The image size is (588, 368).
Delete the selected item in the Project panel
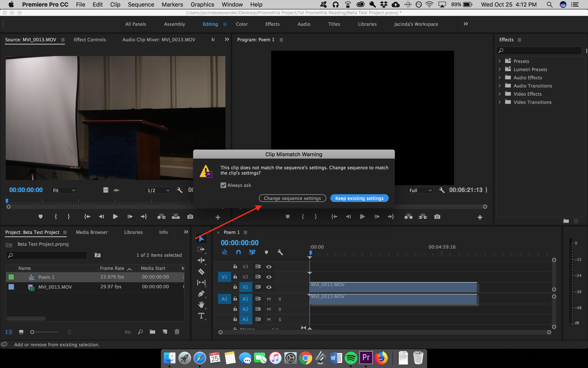coord(177,332)
